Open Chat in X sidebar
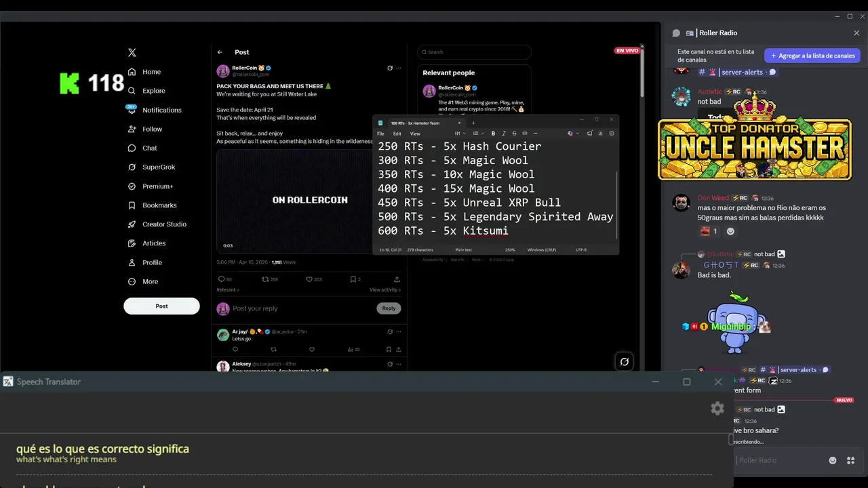The image size is (868, 488). (x=142, y=148)
